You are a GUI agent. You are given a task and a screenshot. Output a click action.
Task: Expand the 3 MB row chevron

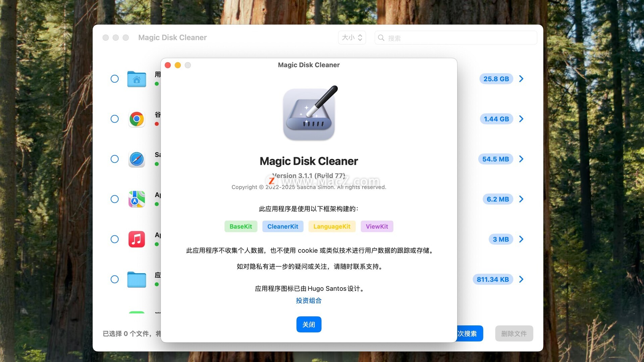521,239
